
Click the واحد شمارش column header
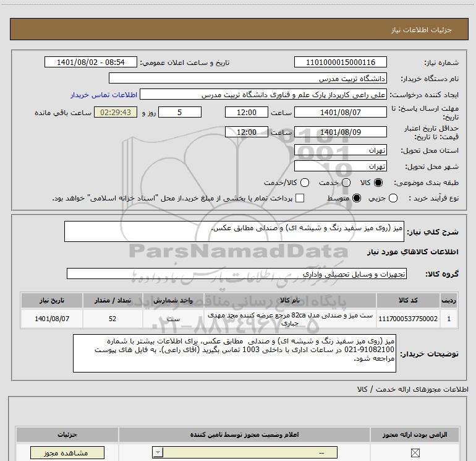[x=173, y=300]
